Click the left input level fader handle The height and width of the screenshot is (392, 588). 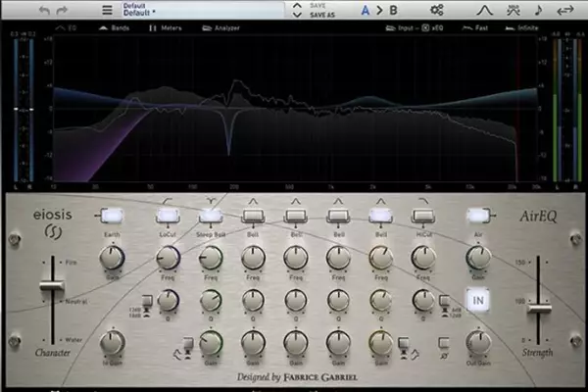coord(16,109)
